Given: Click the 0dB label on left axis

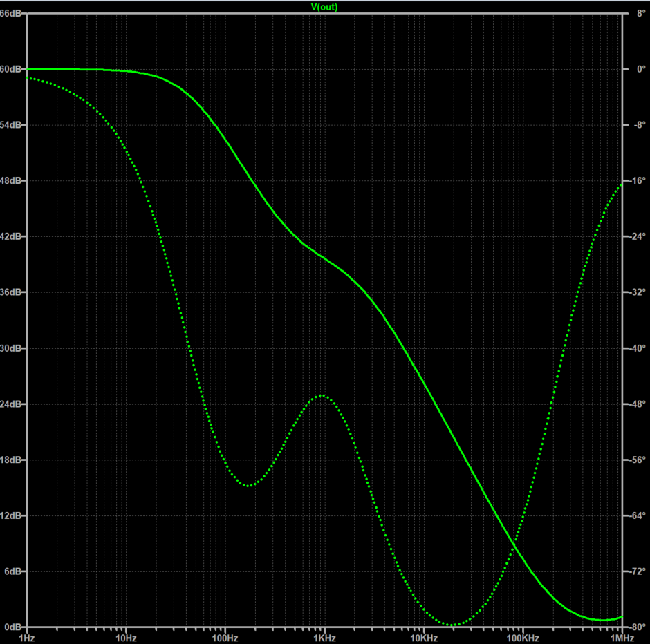Looking at the screenshot, I should [15, 627].
